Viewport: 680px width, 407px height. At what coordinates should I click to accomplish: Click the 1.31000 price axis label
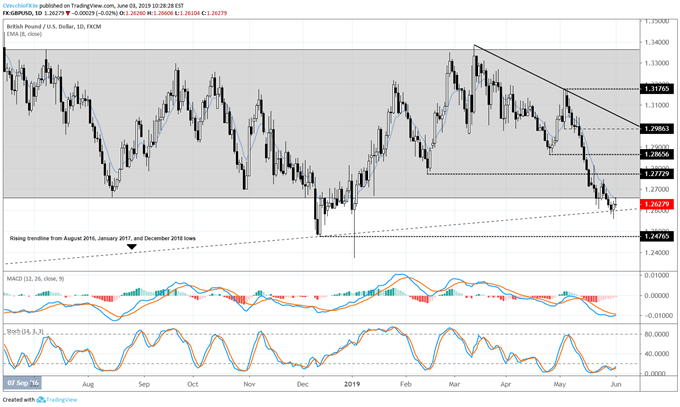click(657, 105)
